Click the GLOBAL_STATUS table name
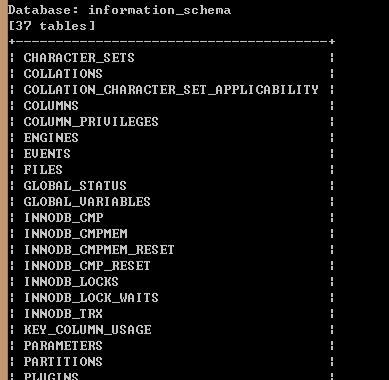389x380 pixels. [75, 186]
